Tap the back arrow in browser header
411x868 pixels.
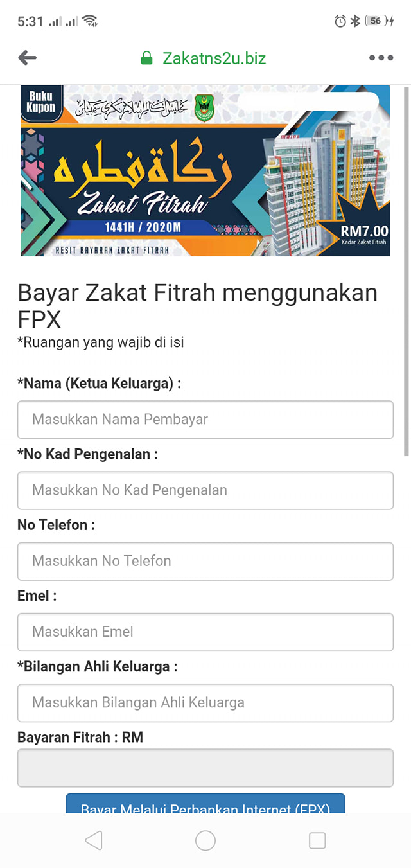[27, 58]
